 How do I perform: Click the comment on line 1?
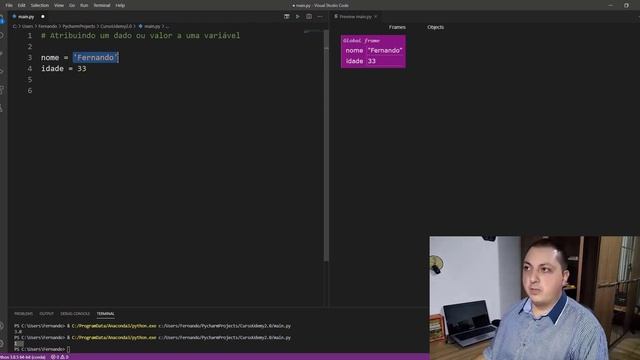click(140, 36)
